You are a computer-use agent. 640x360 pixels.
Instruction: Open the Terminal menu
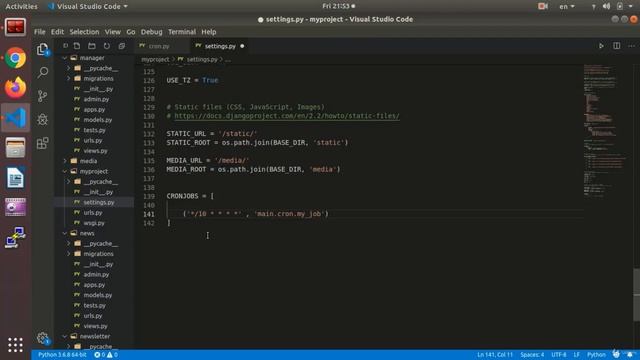point(182,32)
